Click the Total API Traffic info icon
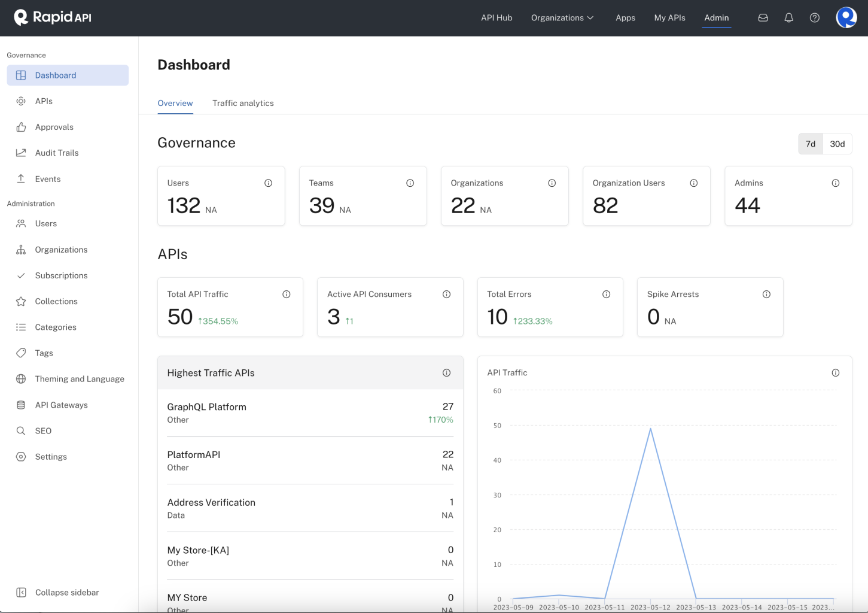This screenshot has width=868, height=613. [x=287, y=294]
